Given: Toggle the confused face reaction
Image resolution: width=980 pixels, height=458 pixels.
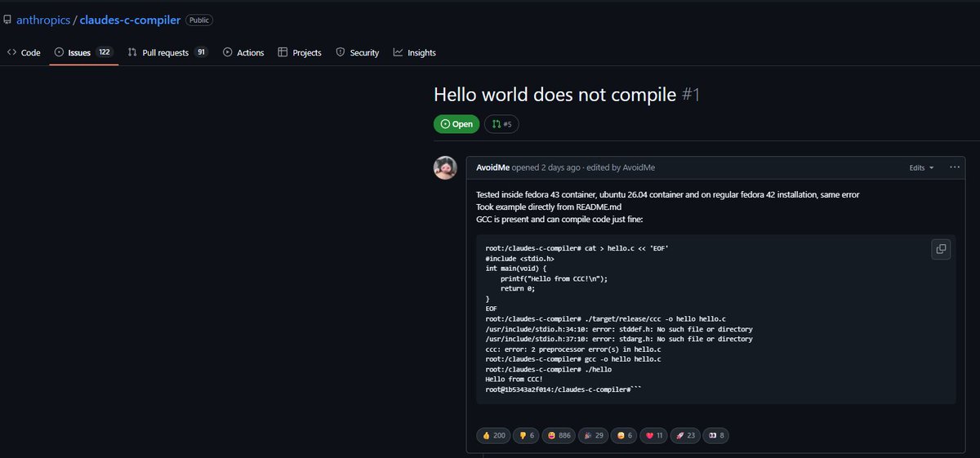Looking at the screenshot, I should pos(625,435).
